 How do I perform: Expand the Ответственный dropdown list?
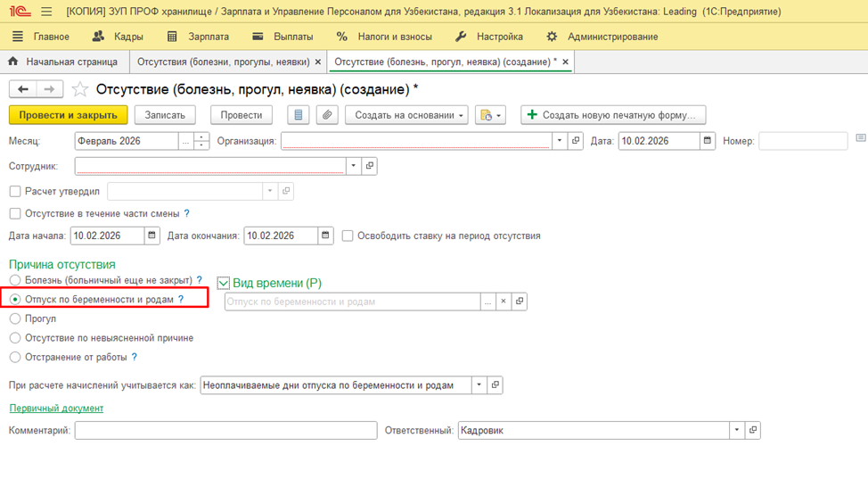tap(736, 430)
